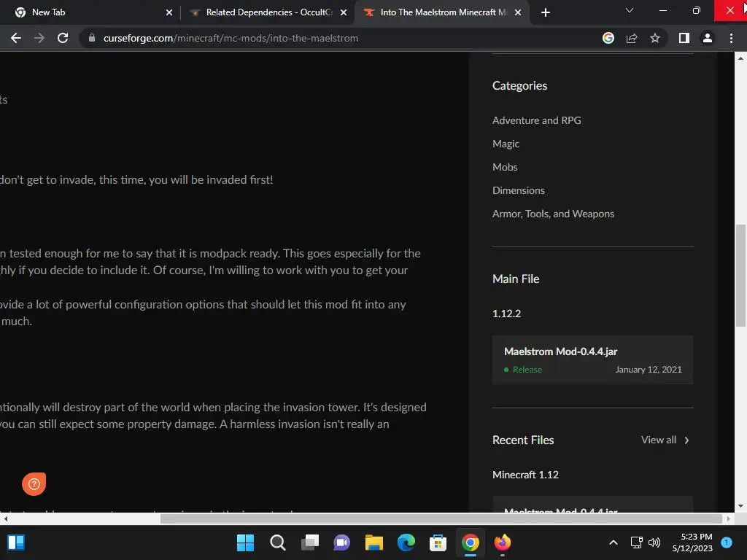Open the Teams Chat taskbar icon

pyautogui.click(x=341, y=542)
